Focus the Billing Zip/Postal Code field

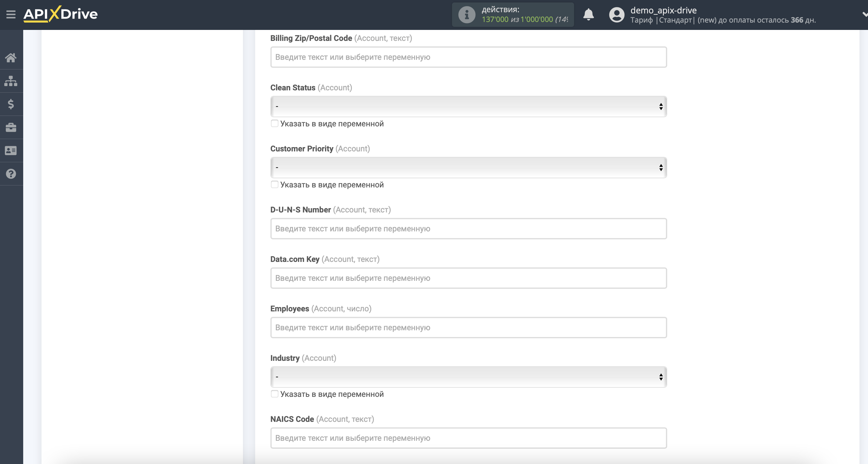[468, 57]
